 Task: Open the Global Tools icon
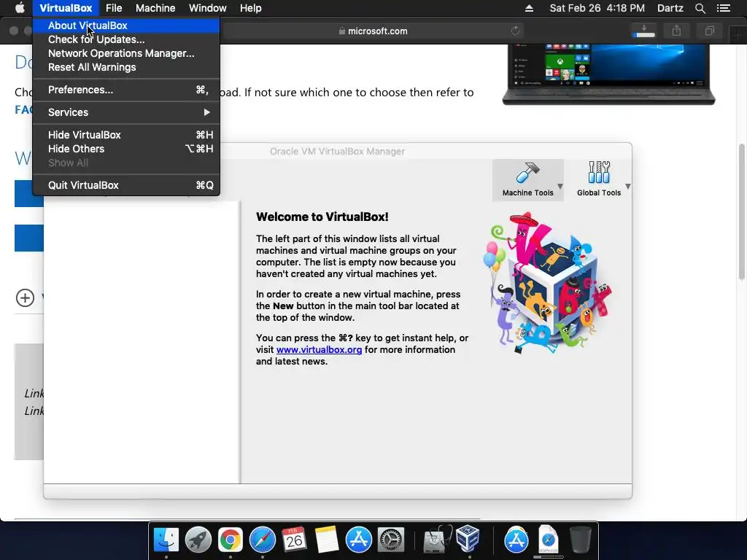[x=599, y=172]
